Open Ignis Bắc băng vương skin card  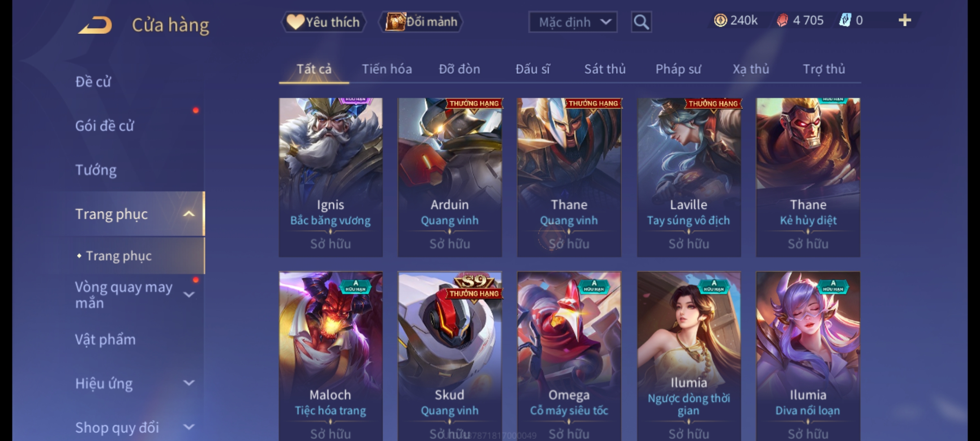[x=331, y=177]
